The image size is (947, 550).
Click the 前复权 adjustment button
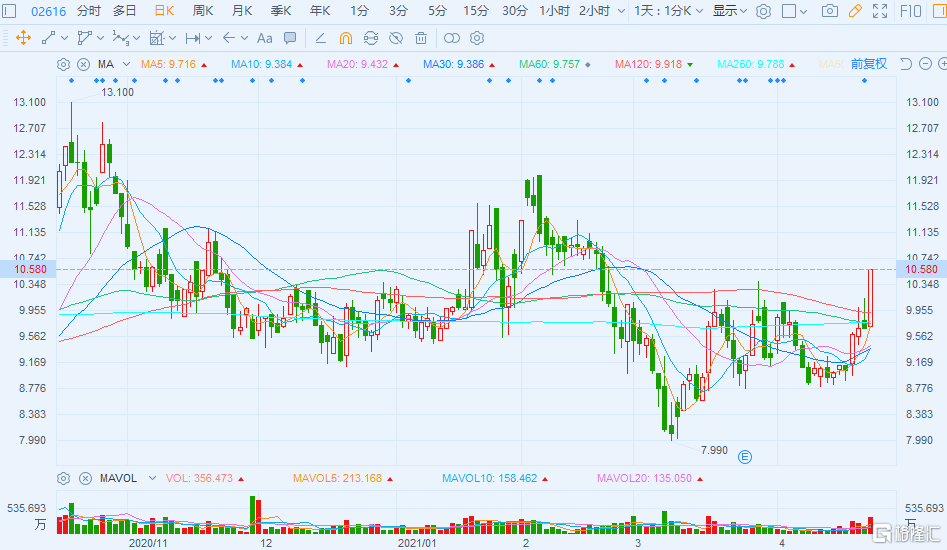(868, 64)
